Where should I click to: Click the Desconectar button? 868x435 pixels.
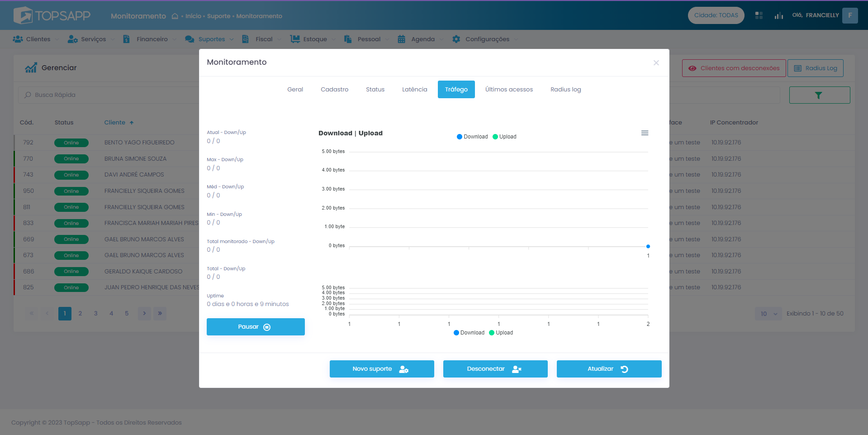coord(495,369)
